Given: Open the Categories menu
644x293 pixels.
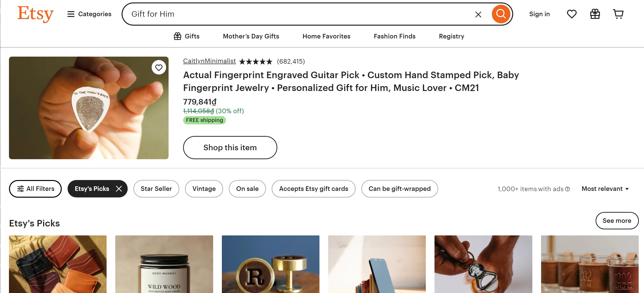Looking at the screenshot, I should click(x=89, y=14).
